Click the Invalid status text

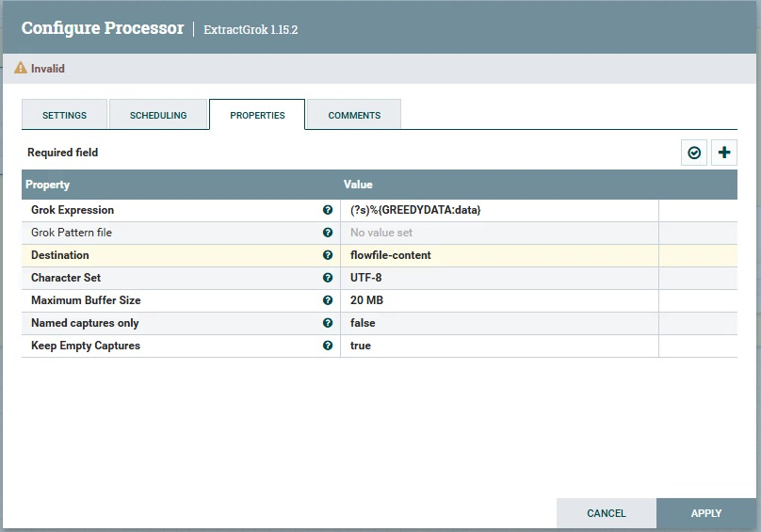pyautogui.click(x=47, y=69)
